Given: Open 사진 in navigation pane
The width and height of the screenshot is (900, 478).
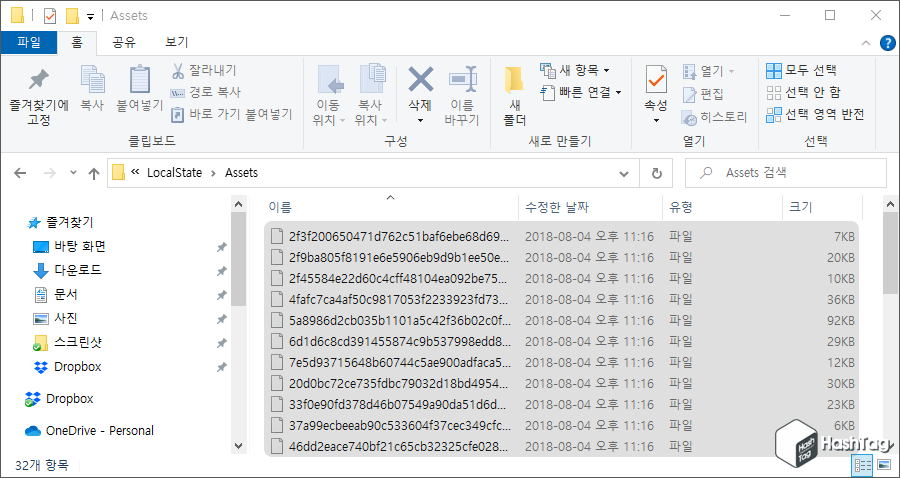Looking at the screenshot, I should pyautogui.click(x=56, y=318).
